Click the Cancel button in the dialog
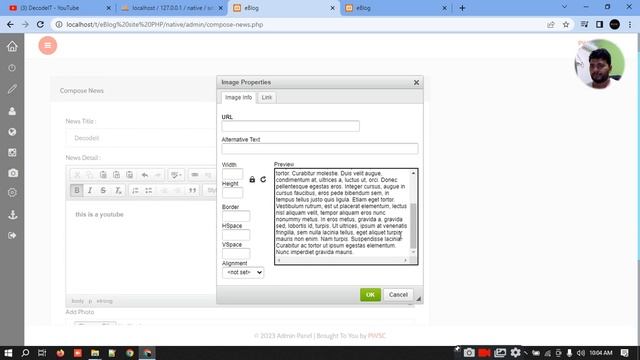 point(398,295)
